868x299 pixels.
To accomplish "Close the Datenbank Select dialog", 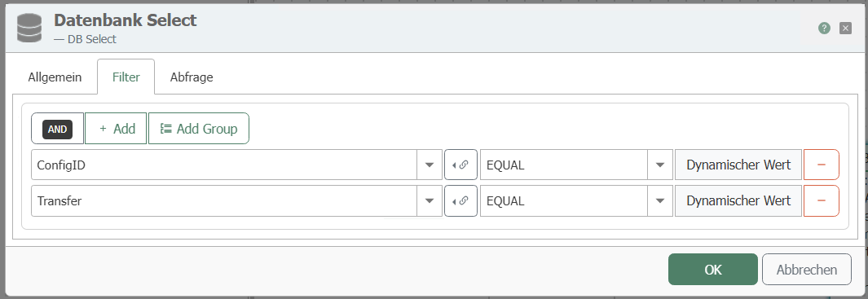I will click(x=845, y=29).
